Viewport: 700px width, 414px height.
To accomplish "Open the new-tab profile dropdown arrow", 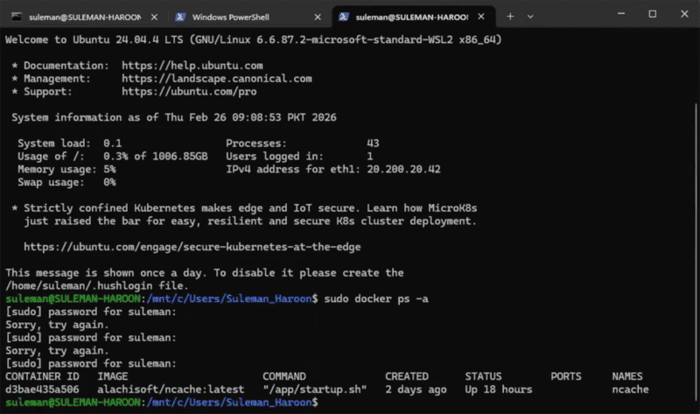I will (530, 17).
